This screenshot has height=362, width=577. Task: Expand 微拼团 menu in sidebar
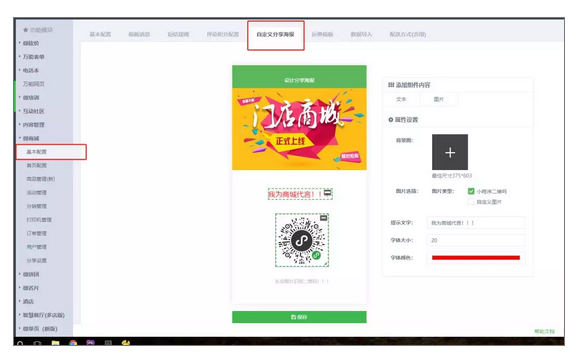click(31, 274)
